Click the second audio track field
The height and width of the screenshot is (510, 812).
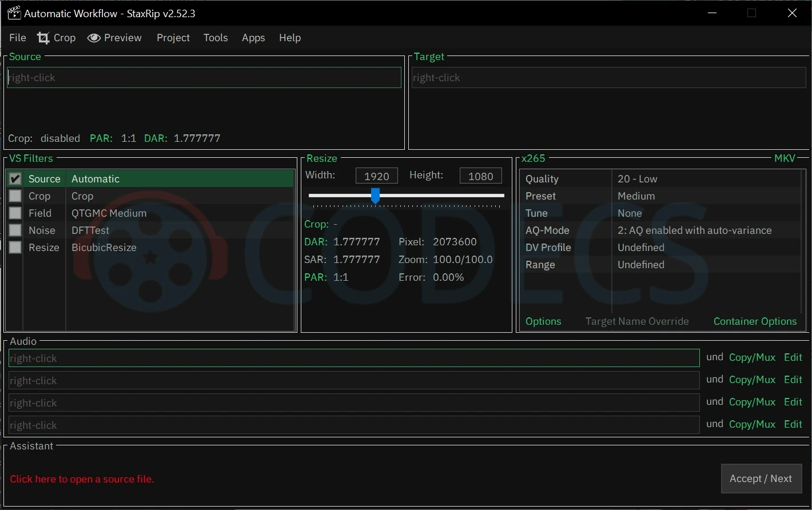354,380
